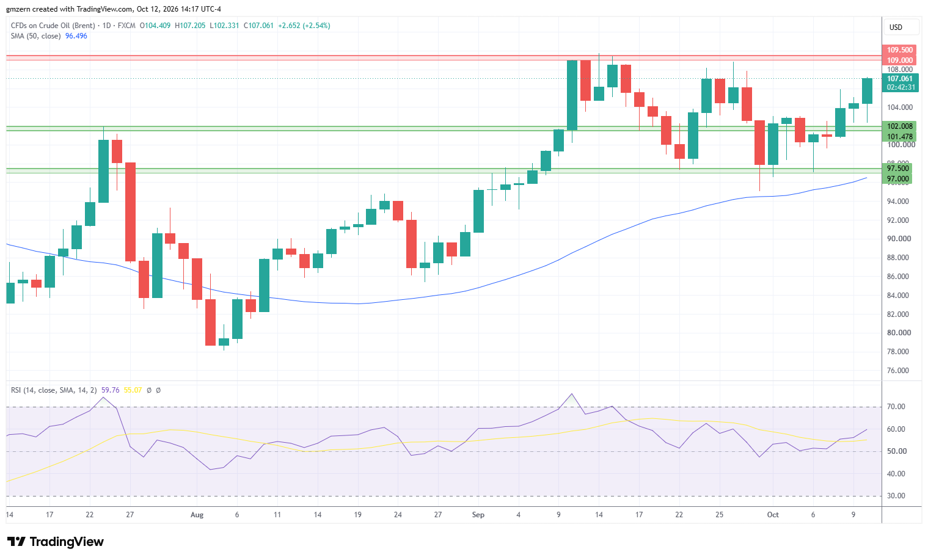This screenshot has width=928, height=560.
Task: Click the open price O104.409
Action: [155, 26]
